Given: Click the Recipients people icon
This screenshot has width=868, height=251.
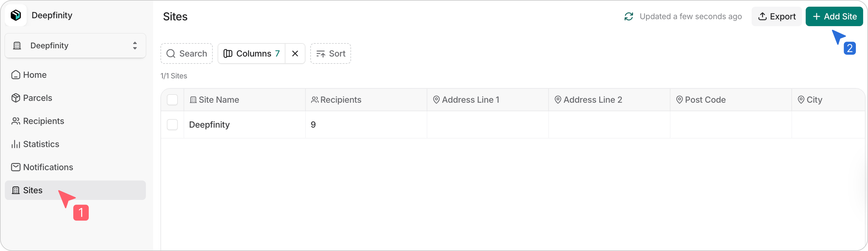Looking at the screenshot, I should (x=15, y=121).
